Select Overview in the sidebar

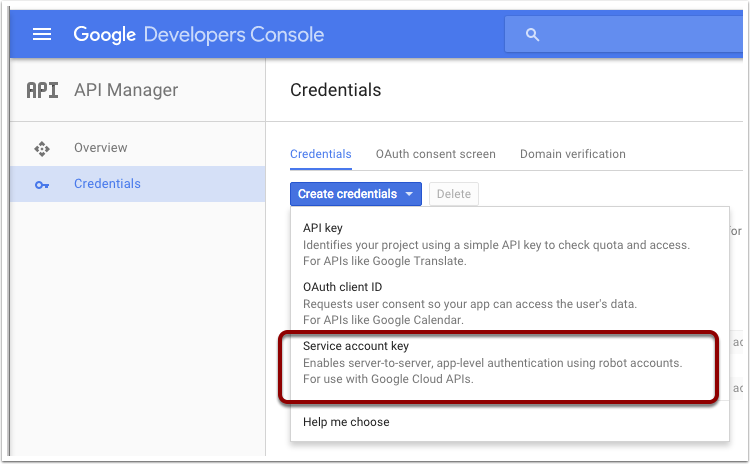(138, 148)
